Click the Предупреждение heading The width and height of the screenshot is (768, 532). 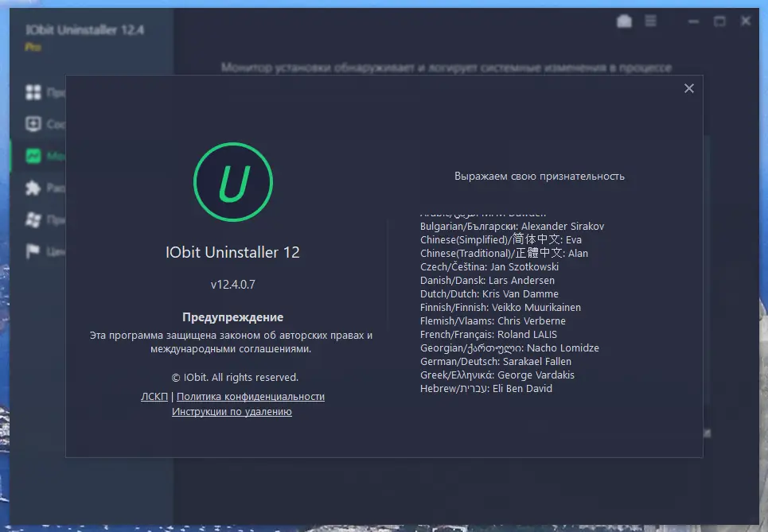click(x=232, y=317)
